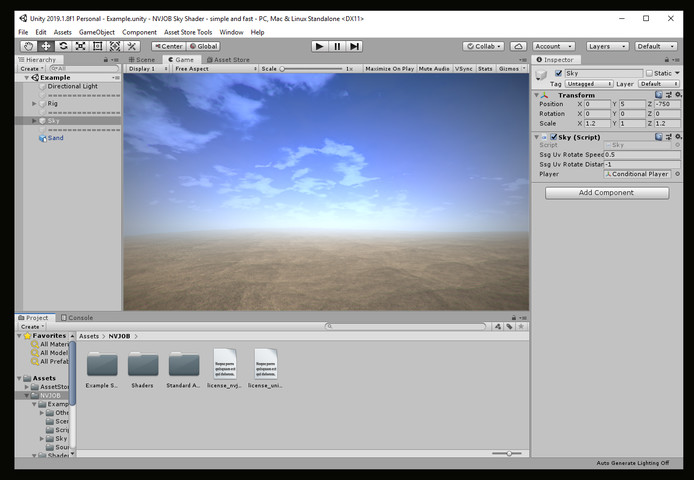This screenshot has width=694, height=480.
Task: Open the Cloud services button
Action: point(518,46)
